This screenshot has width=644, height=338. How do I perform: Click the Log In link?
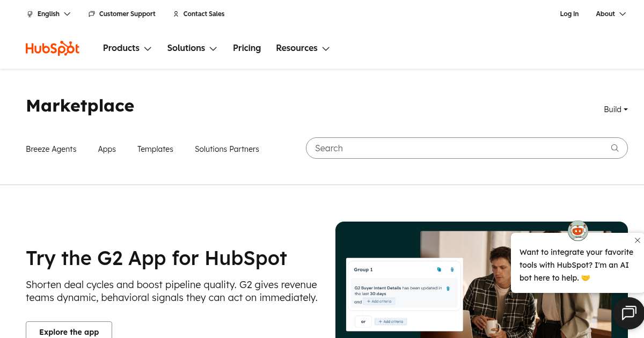pyautogui.click(x=569, y=14)
